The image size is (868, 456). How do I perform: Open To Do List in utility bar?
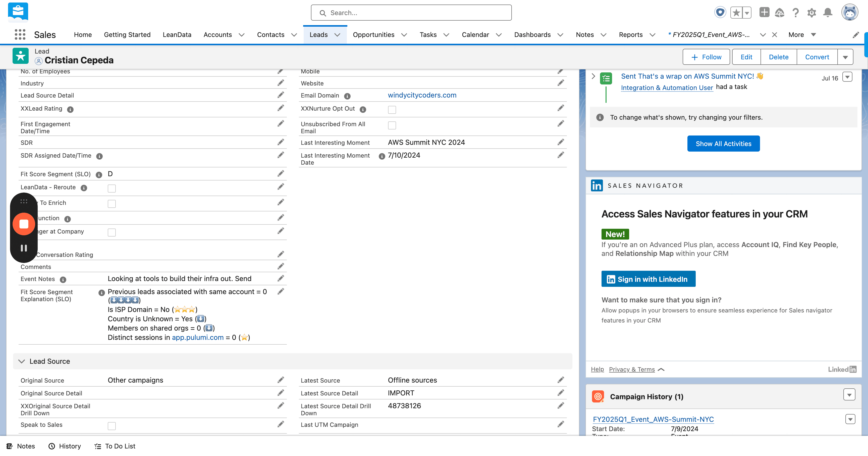pyautogui.click(x=115, y=446)
